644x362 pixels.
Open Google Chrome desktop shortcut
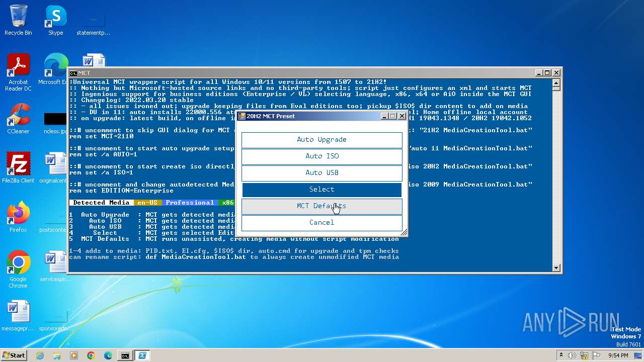click(x=18, y=269)
